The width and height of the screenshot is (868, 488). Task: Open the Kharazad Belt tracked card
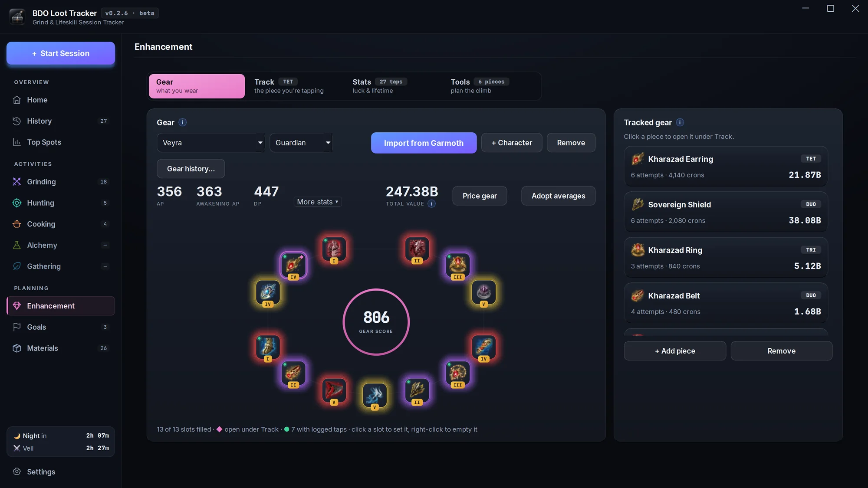click(726, 303)
